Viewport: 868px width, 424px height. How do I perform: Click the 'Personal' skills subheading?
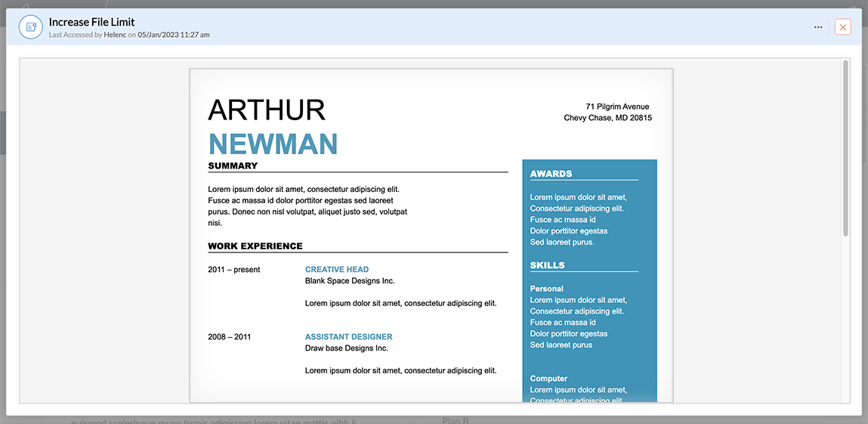546,289
